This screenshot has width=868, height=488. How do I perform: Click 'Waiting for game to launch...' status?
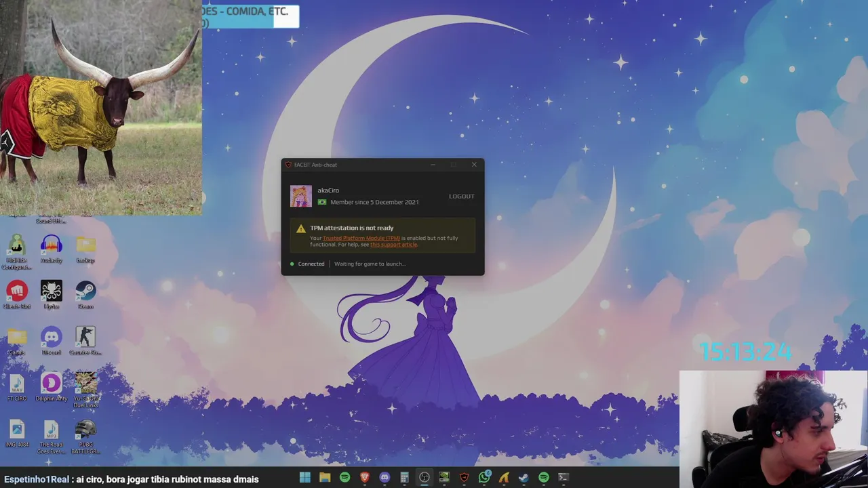(x=370, y=264)
